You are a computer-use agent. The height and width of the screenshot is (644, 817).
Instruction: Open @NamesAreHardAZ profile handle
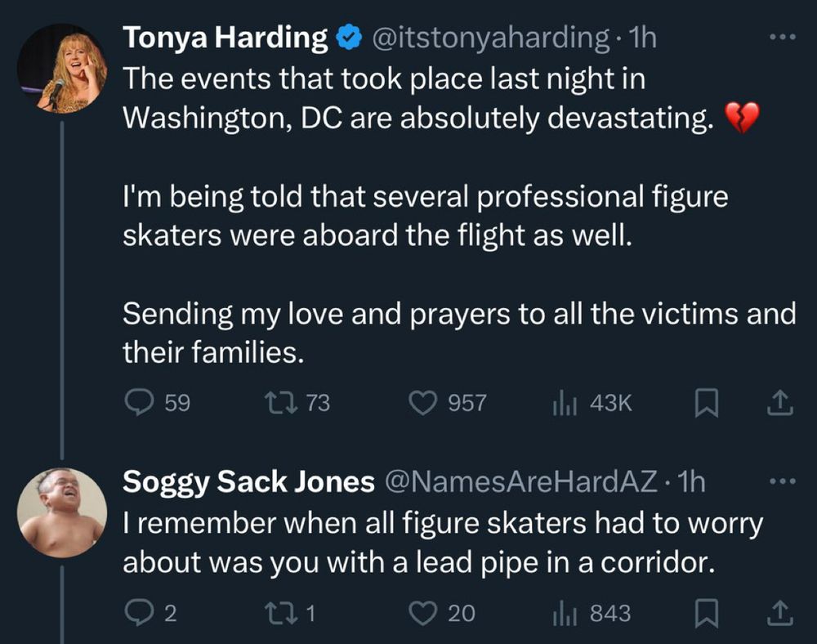point(522,482)
